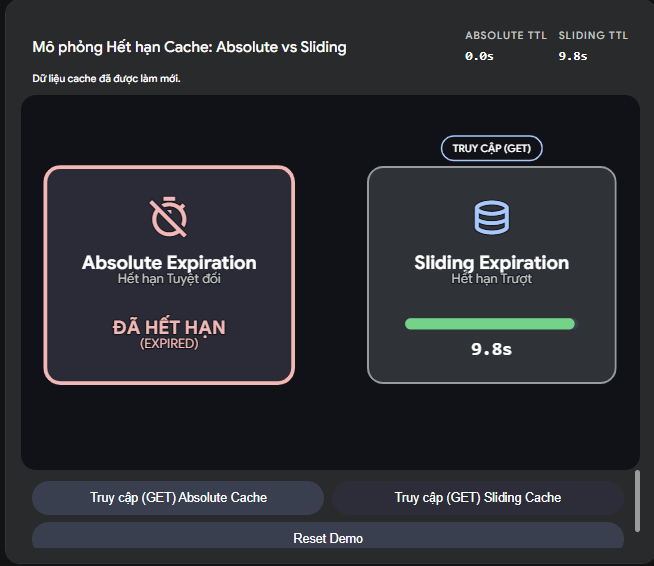This screenshot has height=566, width=654.
Task: Click the Mô phỏng Hết hạn Cache title
Action: (189, 47)
